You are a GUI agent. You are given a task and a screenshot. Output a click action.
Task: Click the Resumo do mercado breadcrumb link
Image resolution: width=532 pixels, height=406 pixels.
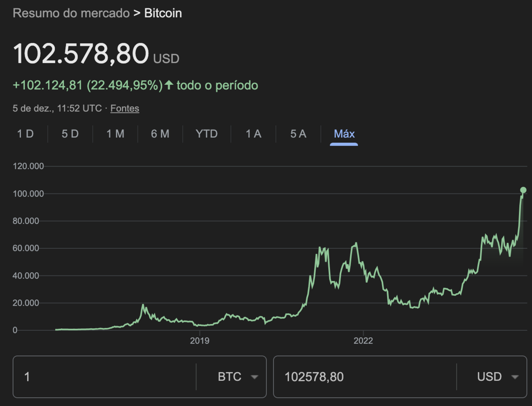coord(70,13)
